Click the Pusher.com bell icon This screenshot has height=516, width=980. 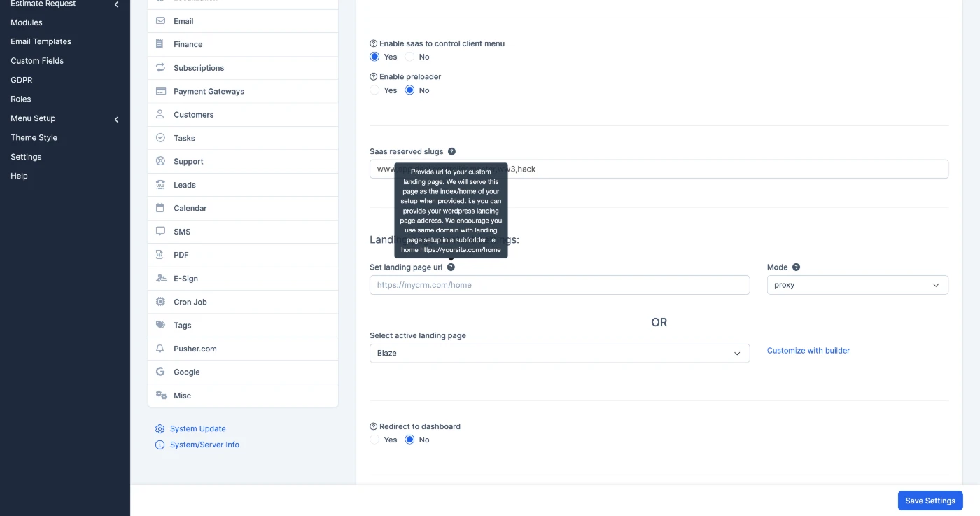pos(160,349)
